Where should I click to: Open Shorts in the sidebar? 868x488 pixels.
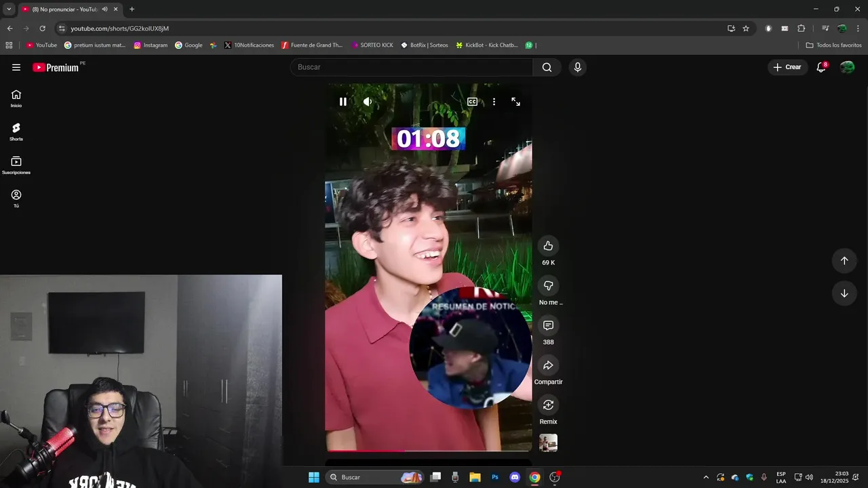click(x=16, y=131)
